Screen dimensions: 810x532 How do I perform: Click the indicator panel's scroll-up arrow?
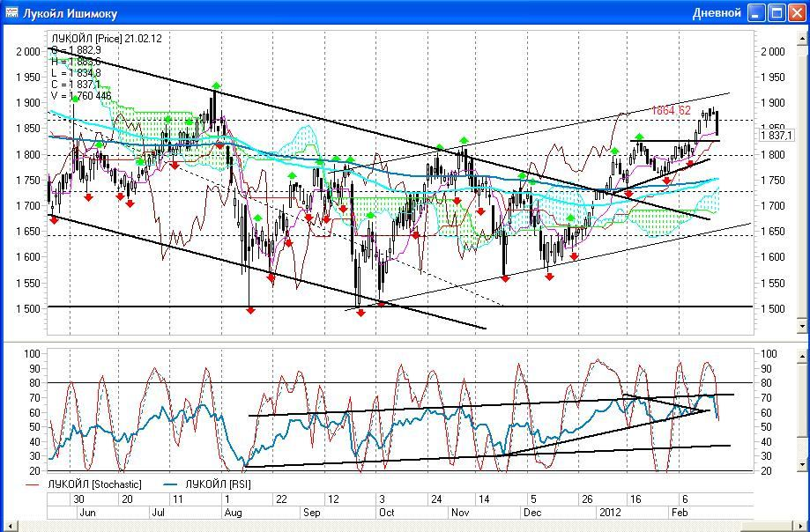point(802,356)
